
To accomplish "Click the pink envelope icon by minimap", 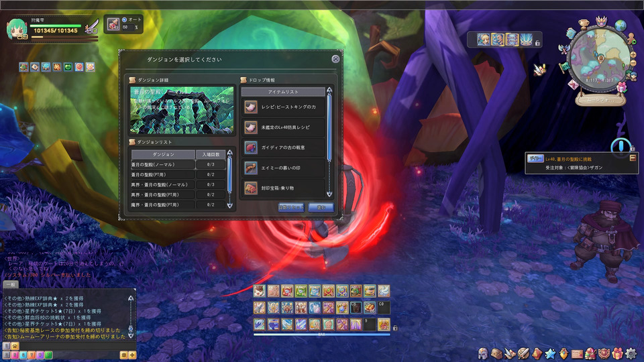I will (x=573, y=84).
